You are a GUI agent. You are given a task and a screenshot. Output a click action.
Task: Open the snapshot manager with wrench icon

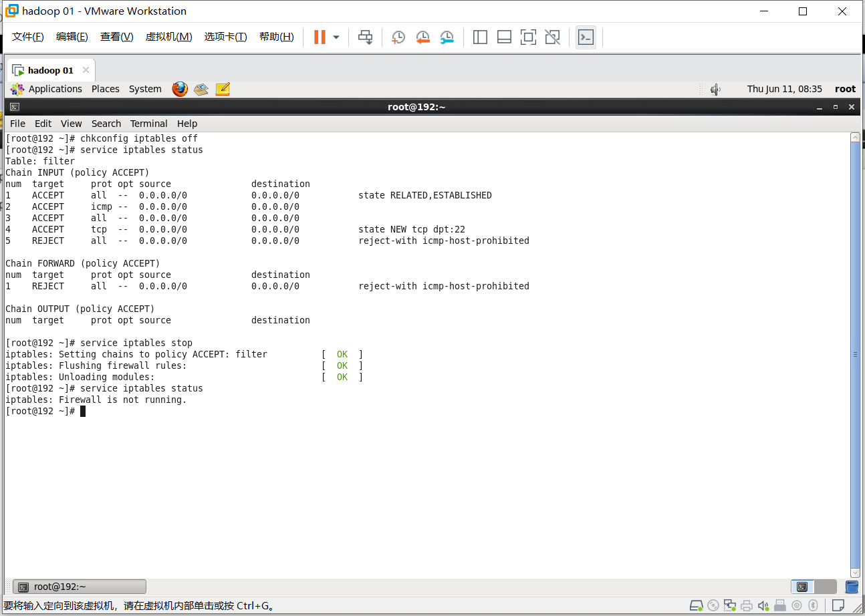pyautogui.click(x=447, y=37)
